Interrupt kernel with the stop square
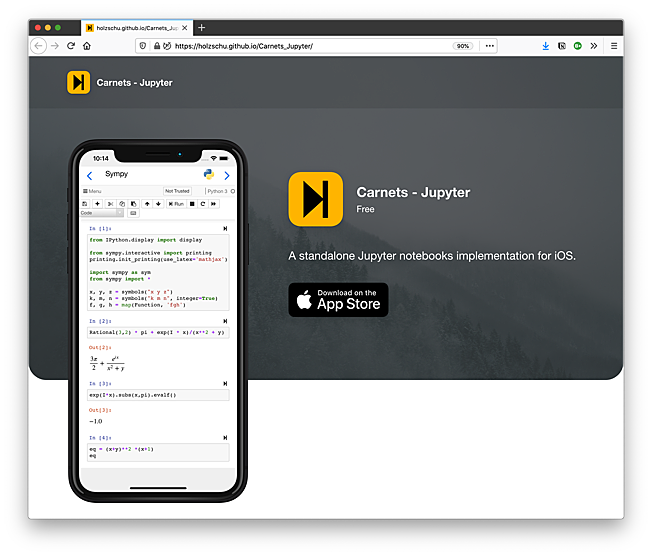 [192, 204]
